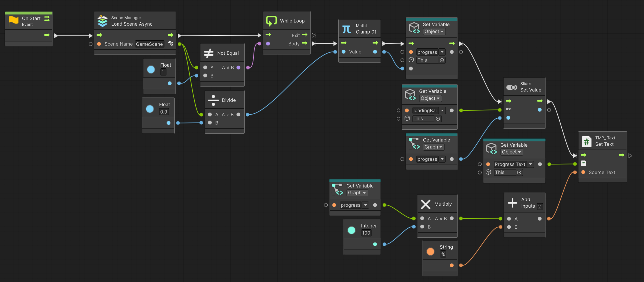
Task: Open Graph kind dropdown above Multiply's progress
Action: click(357, 193)
